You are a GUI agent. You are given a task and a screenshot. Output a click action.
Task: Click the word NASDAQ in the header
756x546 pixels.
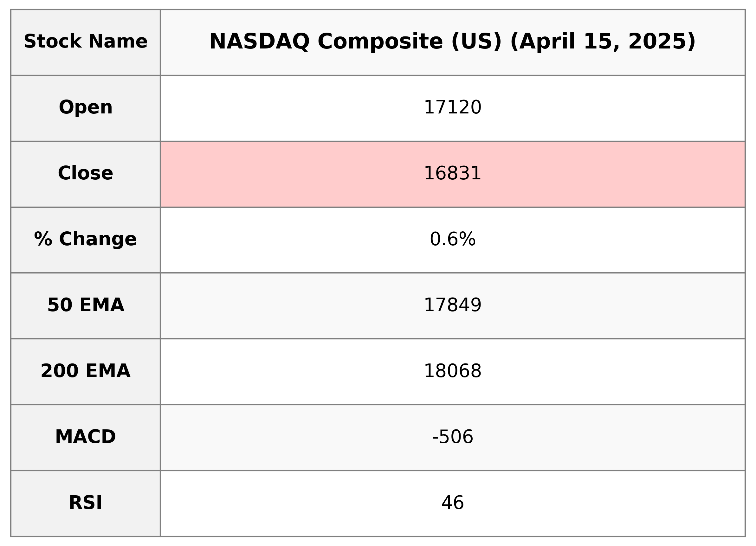click(x=259, y=42)
